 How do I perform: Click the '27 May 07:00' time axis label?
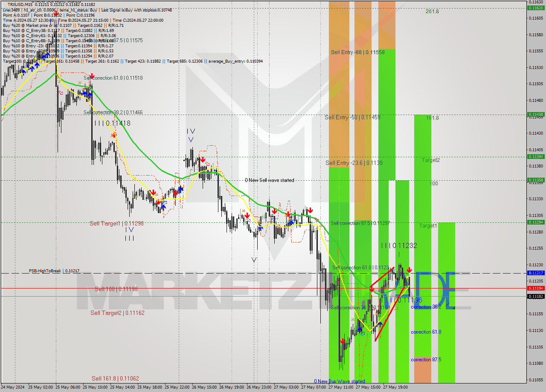coord(314,387)
